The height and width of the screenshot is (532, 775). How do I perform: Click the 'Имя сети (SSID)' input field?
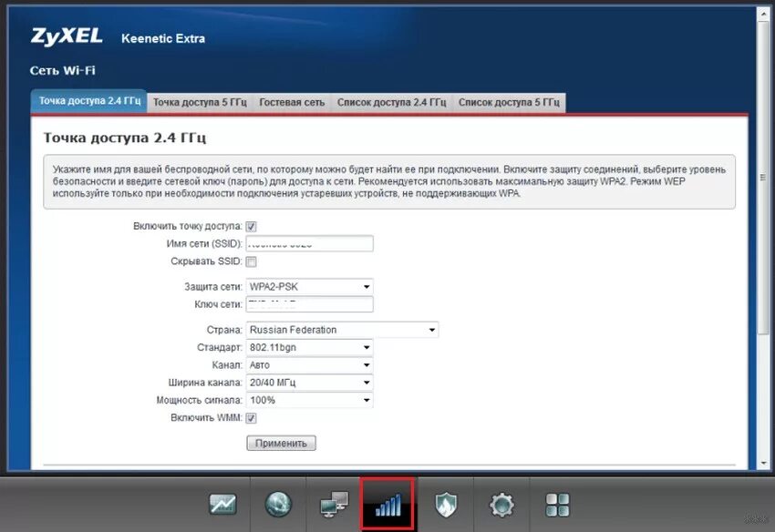(309, 243)
